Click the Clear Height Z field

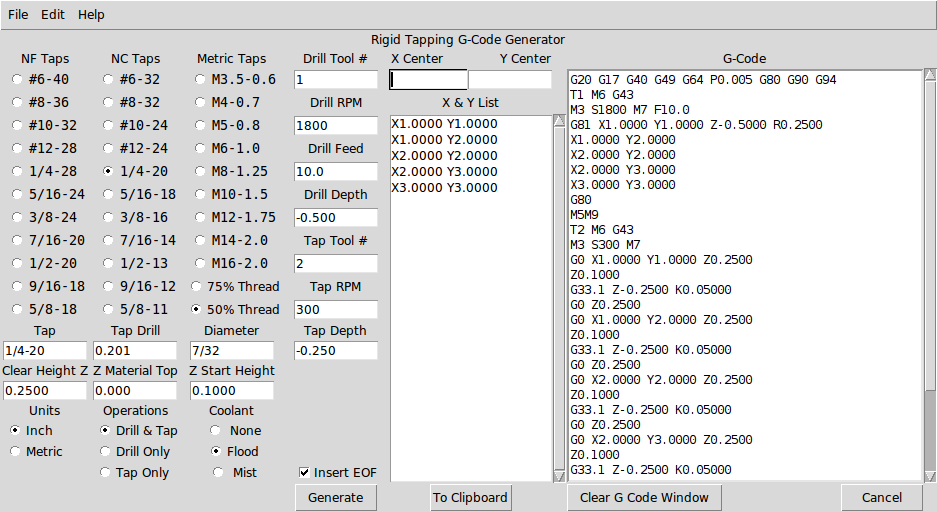[45, 391]
